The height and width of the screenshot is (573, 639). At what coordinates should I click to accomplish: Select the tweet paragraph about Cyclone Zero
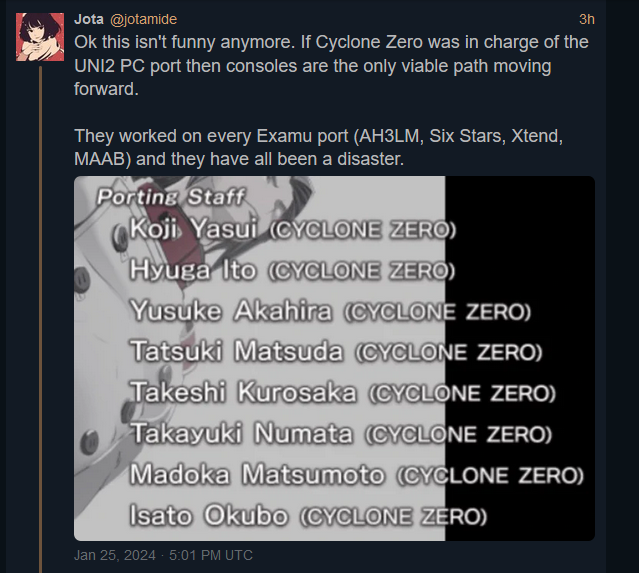[x=331, y=65]
